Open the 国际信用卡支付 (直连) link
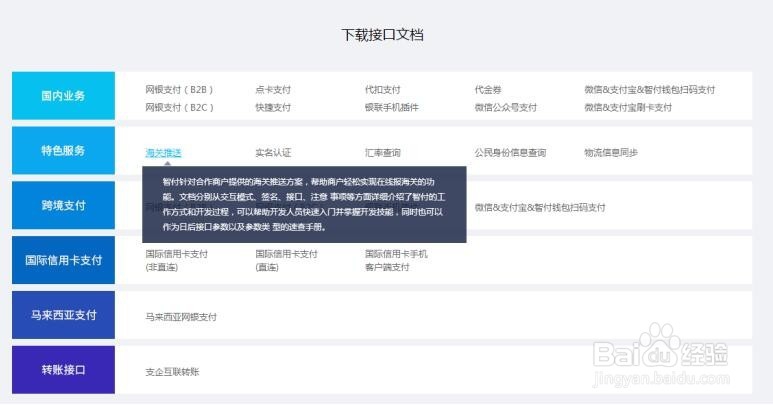773x405 pixels. pyautogui.click(x=286, y=261)
